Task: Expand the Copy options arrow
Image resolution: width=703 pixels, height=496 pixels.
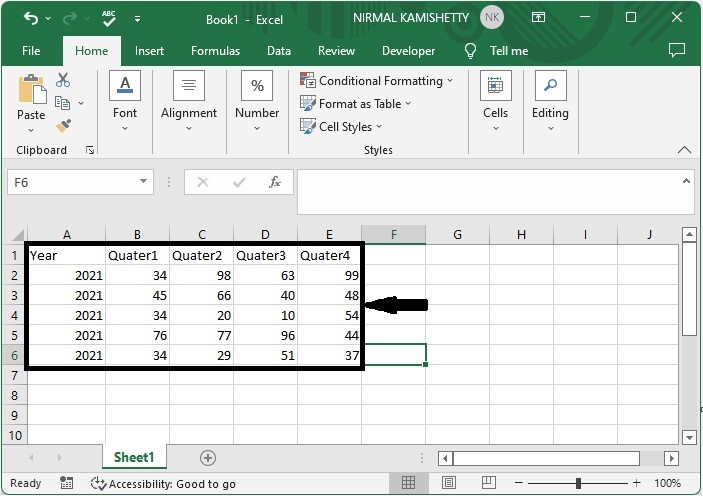Action: (x=81, y=103)
